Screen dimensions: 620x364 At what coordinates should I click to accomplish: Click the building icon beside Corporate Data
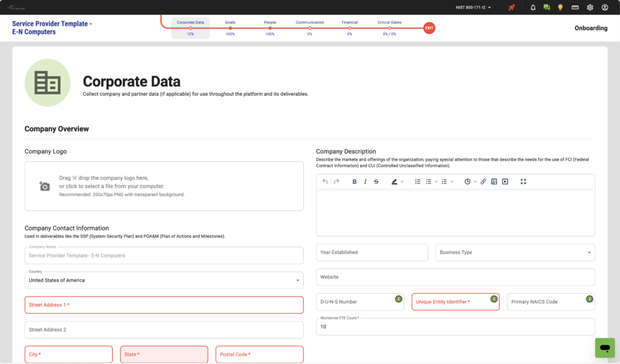(x=48, y=82)
